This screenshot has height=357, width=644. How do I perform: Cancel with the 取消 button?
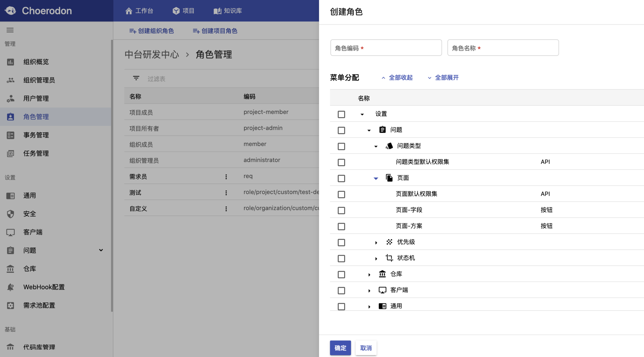pyautogui.click(x=366, y=348)
